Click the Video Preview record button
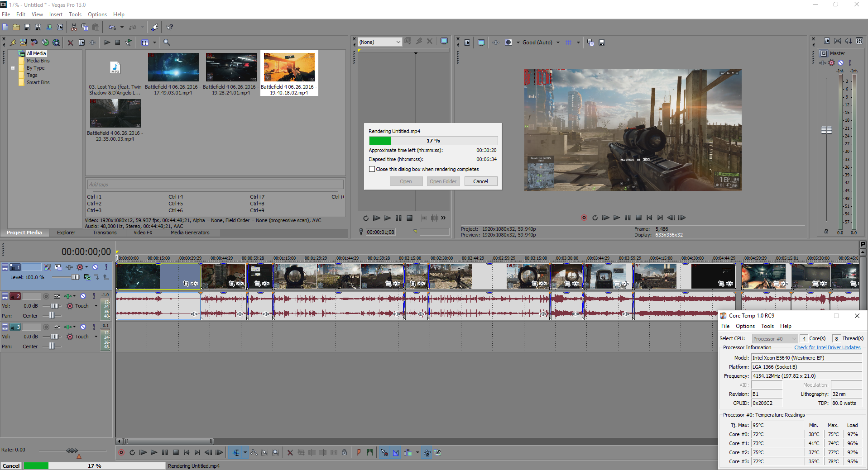 click(x=584, y=218)
